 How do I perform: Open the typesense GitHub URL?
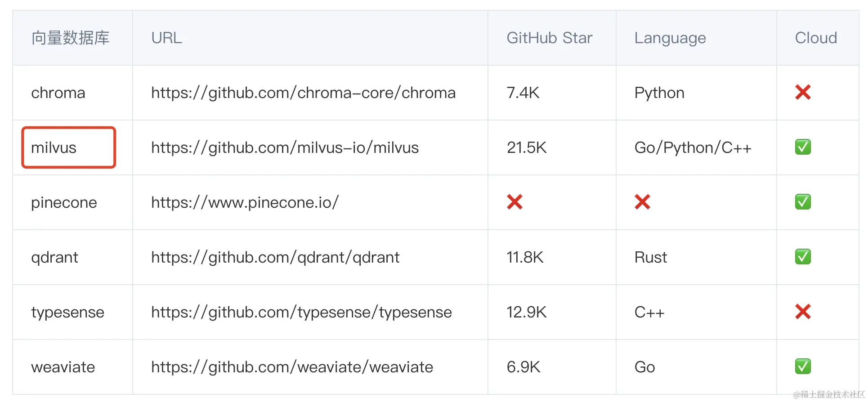[x=301, y=312]
